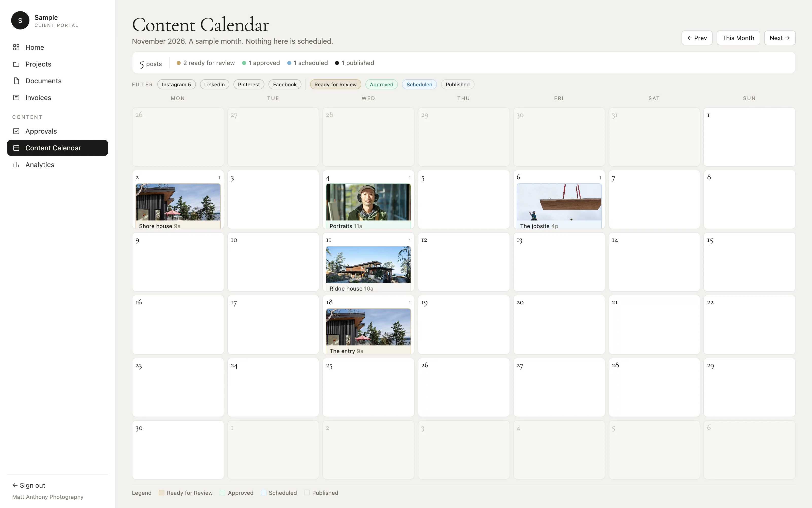Click the '1 published' summary text

point(358,63)
